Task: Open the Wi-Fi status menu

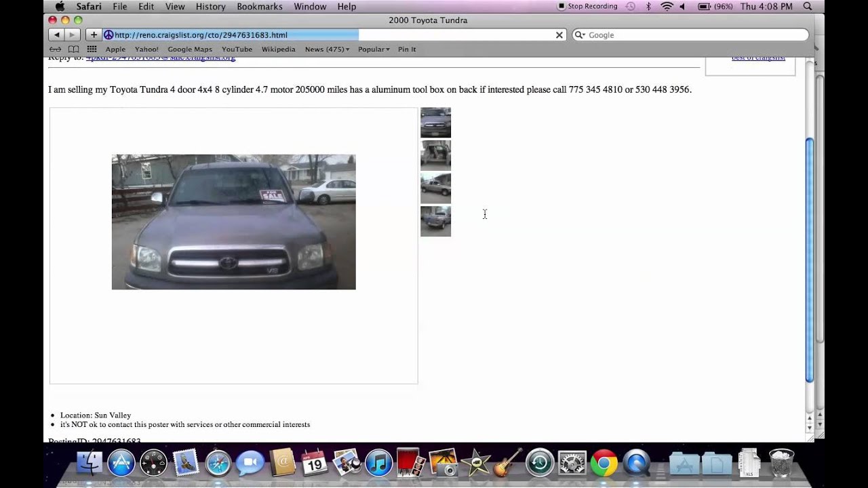Action: (667, 6)
